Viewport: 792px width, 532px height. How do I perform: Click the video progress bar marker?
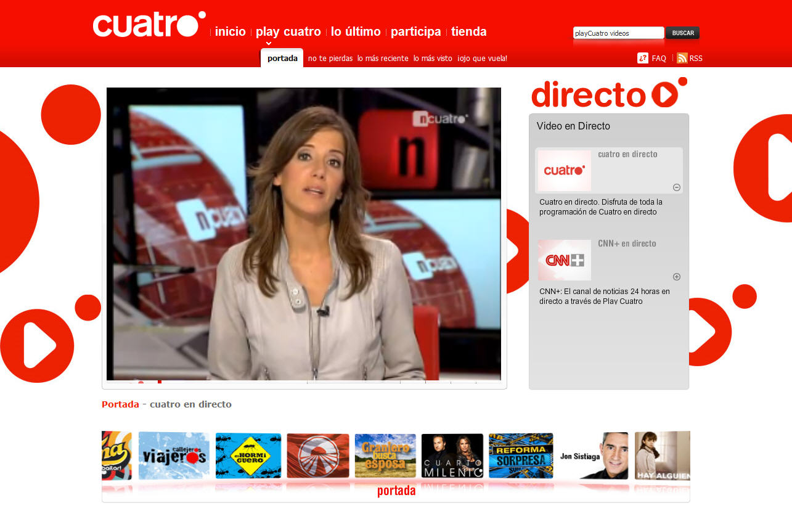click(160, 382)
